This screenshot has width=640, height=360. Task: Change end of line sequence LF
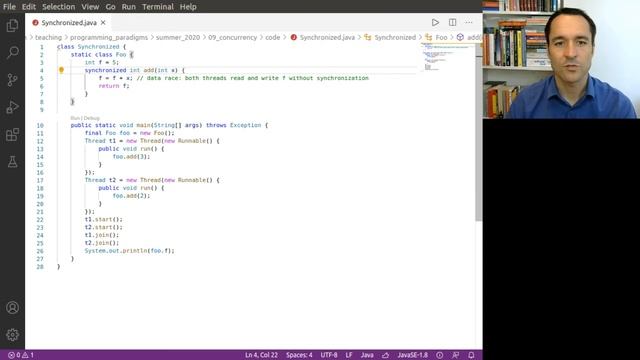[x=349, y=355]
